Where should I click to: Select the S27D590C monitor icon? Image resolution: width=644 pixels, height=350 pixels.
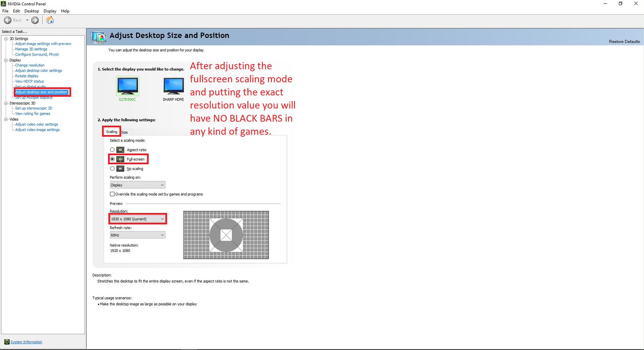tap(127, 86)
